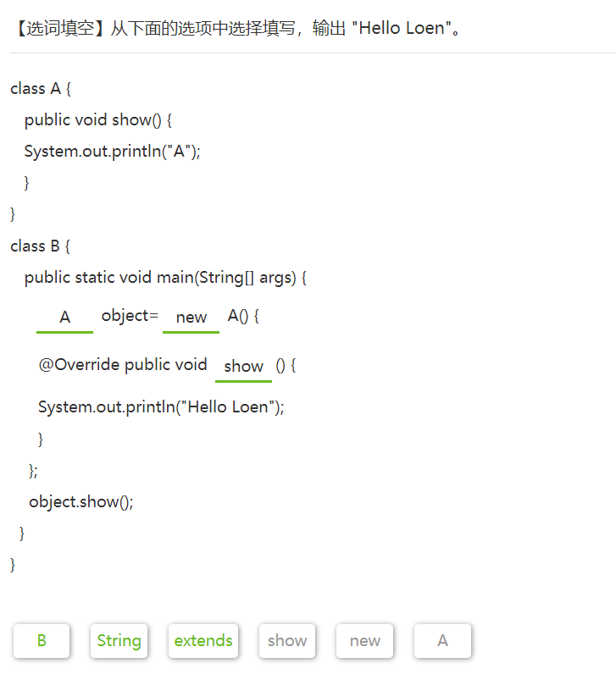This screenshot has height=680, width=616.
Task: Click the "public void show() {" line
Action: [x=98, y=119]
